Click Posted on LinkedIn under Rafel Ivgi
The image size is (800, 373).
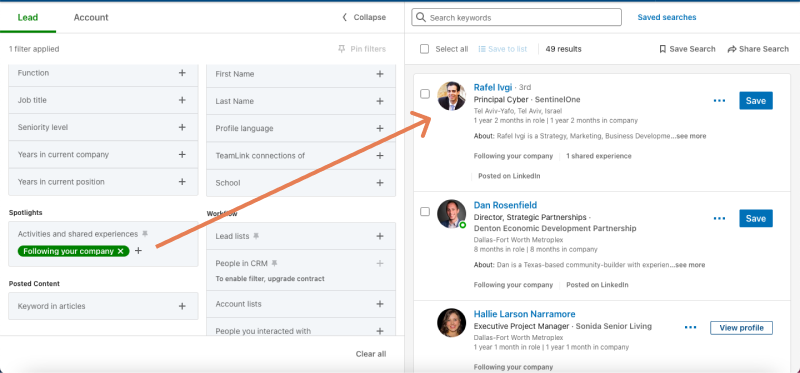509,176
